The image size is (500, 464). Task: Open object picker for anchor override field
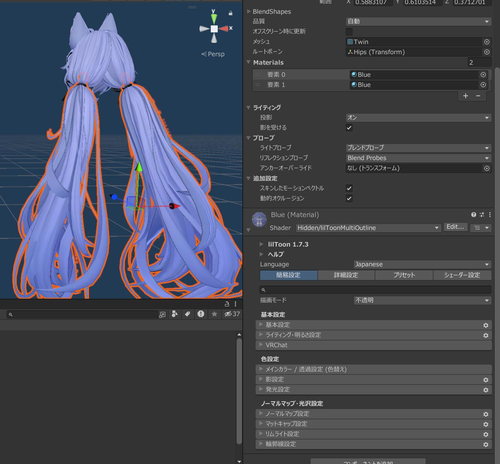pos(487,168)
